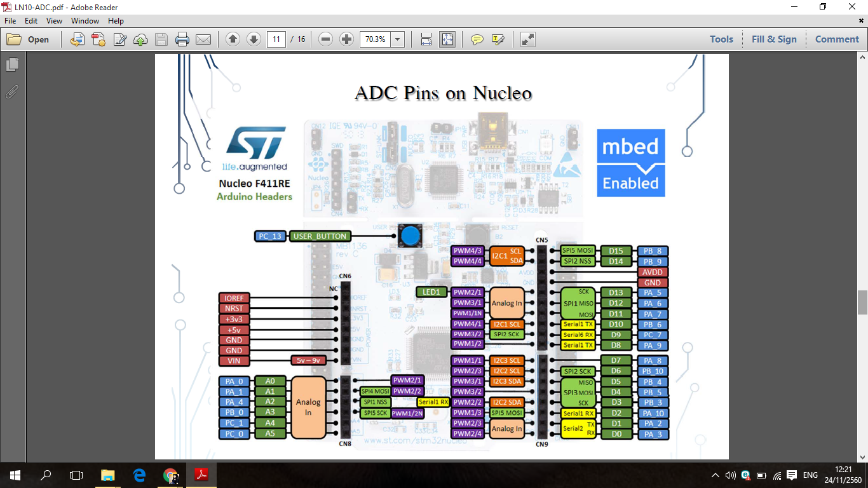Click the cloud upload icon

tap(140, 39)
